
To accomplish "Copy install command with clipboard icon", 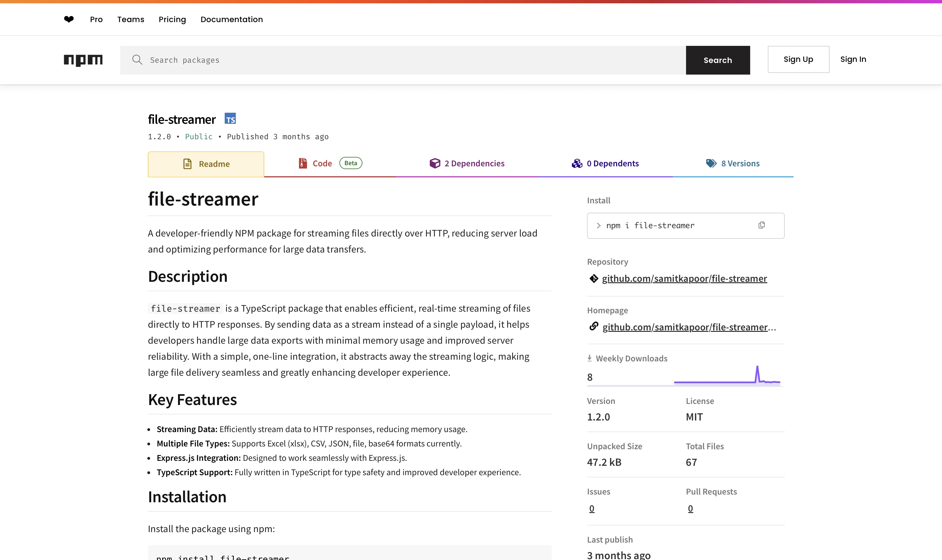I will coord(762,225).
